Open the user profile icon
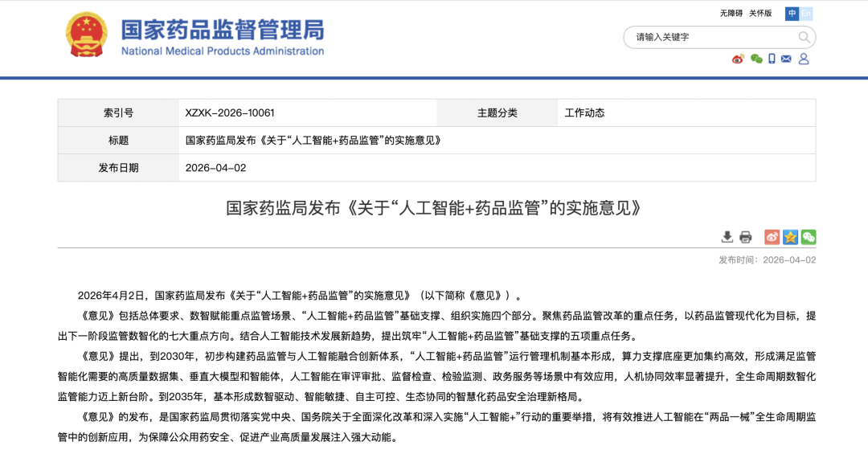868x466 pixels. coord(804,59)
